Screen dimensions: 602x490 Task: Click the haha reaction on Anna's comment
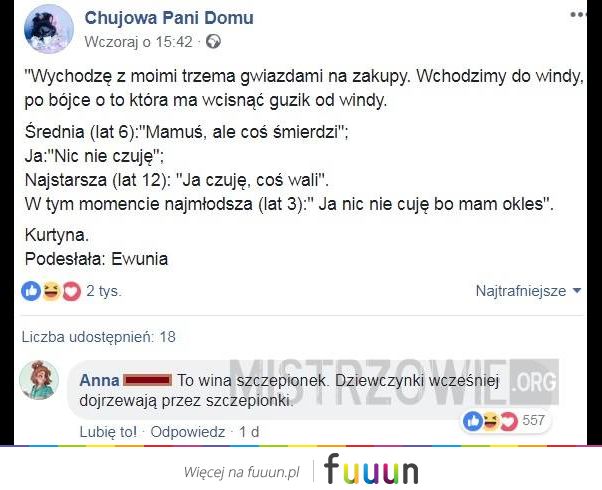tap(490, 421)
